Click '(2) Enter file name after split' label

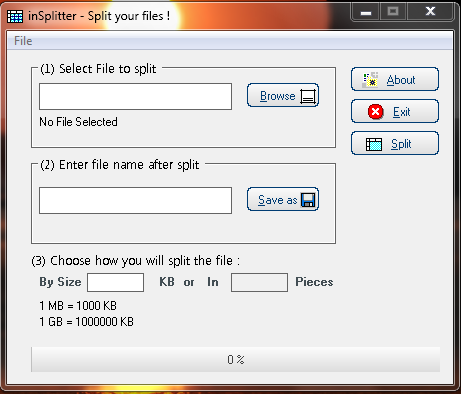point(119,165)
